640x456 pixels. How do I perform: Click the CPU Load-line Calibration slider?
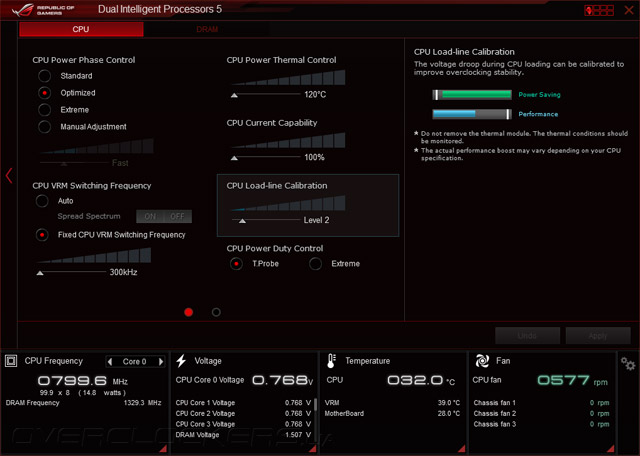pos(266,220)
